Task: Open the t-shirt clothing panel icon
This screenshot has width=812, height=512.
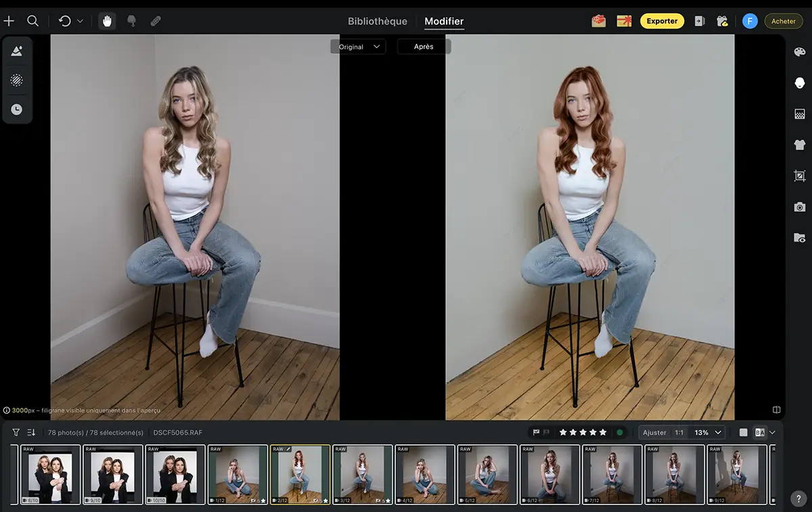Action: point(800,144)
